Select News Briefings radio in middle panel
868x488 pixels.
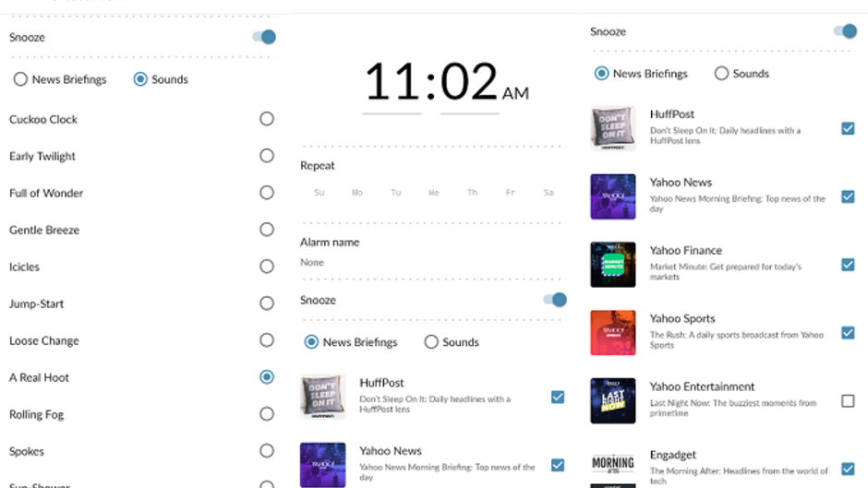312,342
